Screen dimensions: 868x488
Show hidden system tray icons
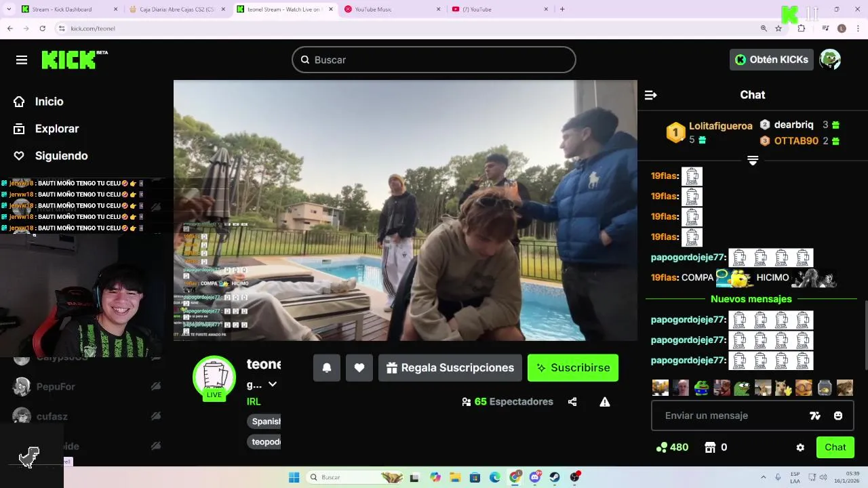coord(764,477)
